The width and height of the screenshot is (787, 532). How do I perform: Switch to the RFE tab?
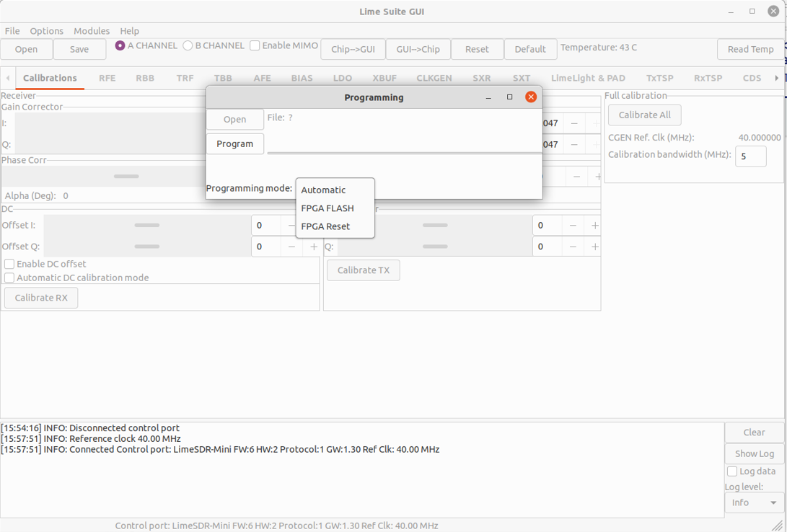(107, 79)
